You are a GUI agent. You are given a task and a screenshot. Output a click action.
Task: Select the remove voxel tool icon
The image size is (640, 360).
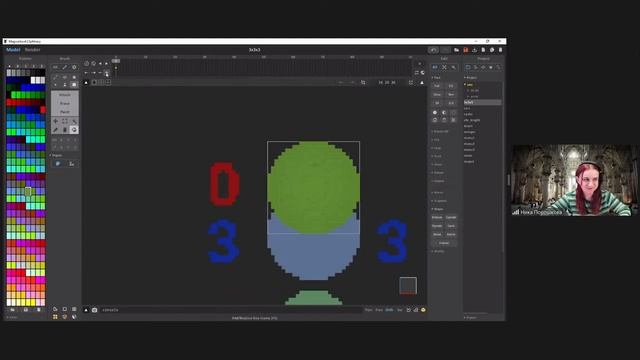[64, 130]
